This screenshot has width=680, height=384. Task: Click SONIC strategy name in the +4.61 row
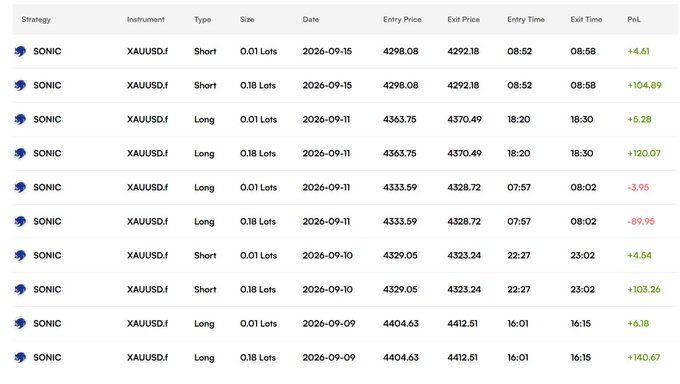(x=47, y=51)
